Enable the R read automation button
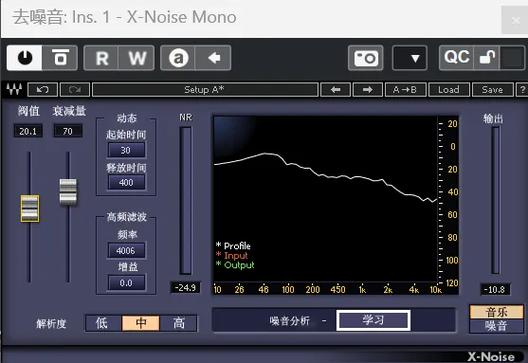Image resolution: width=528 pixels, height=363 pixels. click(x=101, y=58)
